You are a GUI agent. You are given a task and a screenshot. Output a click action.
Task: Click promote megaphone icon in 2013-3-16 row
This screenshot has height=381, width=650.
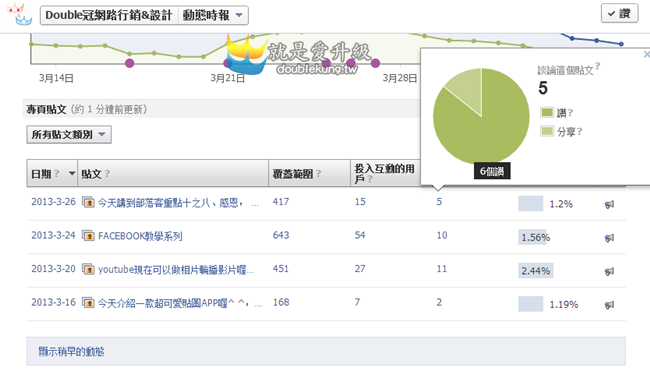coord(609,305)
